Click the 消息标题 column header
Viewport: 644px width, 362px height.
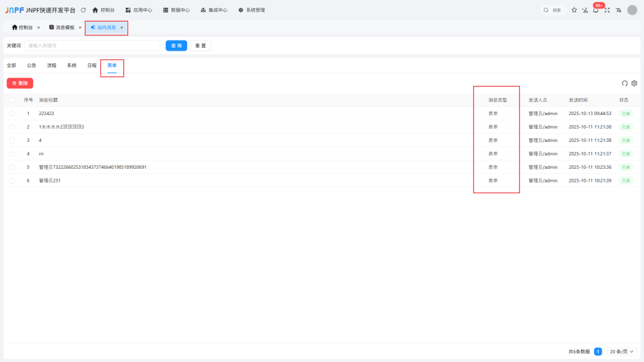[x=48, y=100]
